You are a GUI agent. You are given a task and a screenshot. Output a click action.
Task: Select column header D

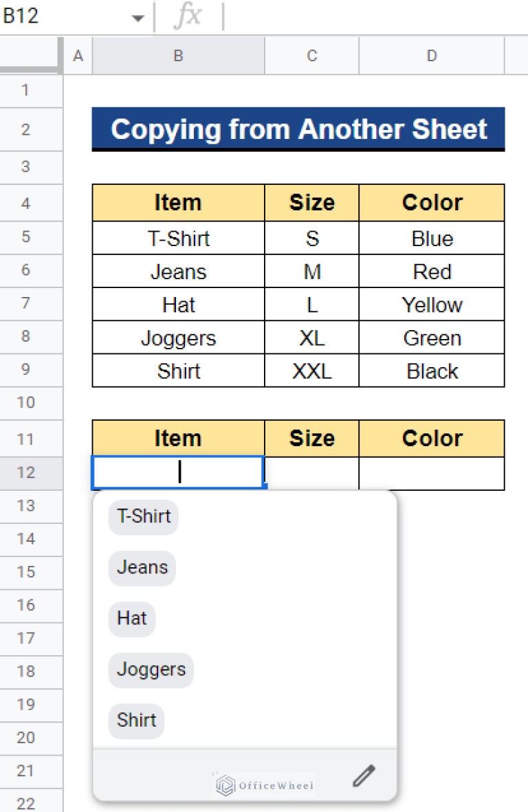pos(431,56)
